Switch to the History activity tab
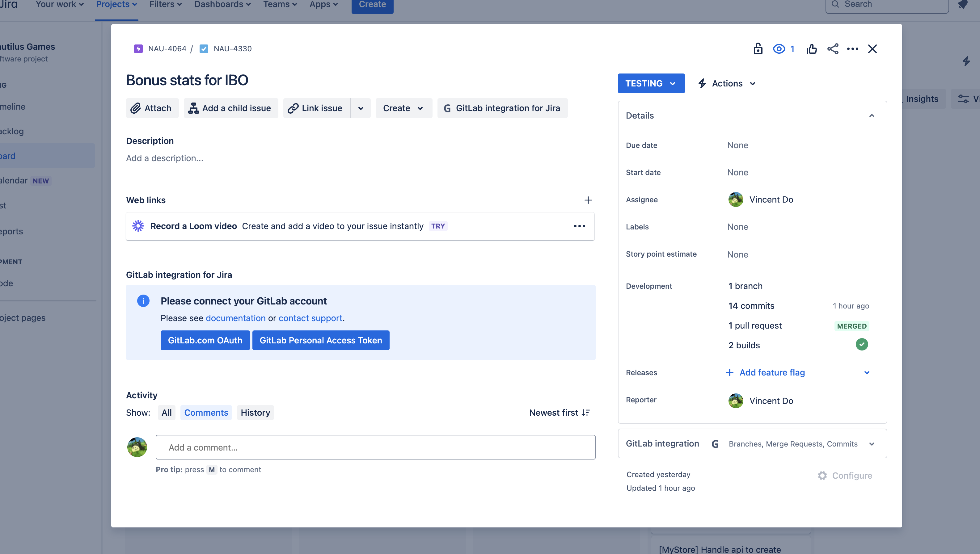The height and width of the screenshot is (554, 980). point(255,413)
